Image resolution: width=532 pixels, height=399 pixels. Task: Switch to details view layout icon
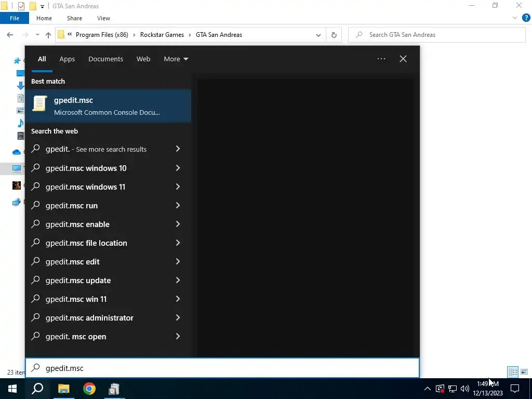click(513, 372)
